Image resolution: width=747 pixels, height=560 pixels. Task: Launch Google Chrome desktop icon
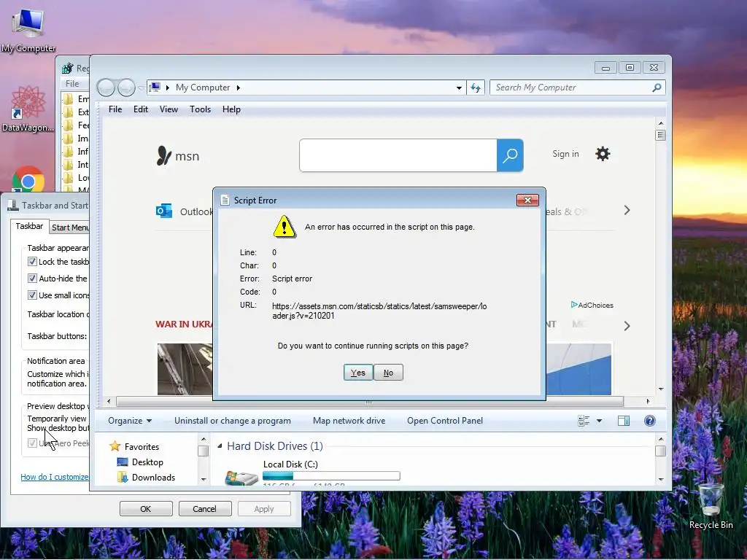(x=28, y=181)
